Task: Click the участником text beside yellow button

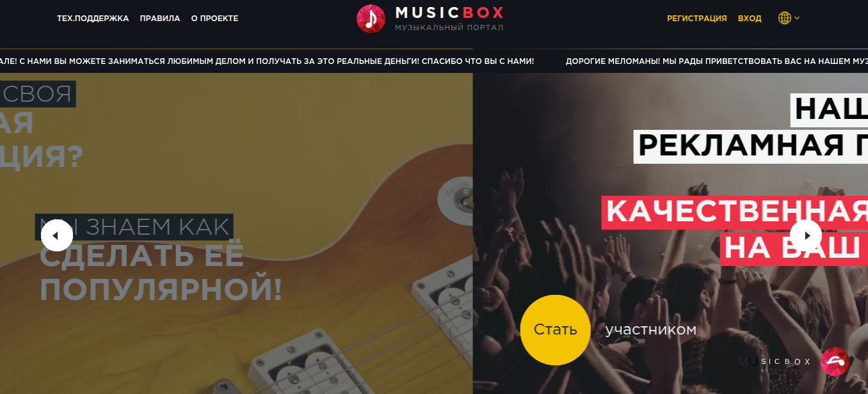Action: pos(650,330)
